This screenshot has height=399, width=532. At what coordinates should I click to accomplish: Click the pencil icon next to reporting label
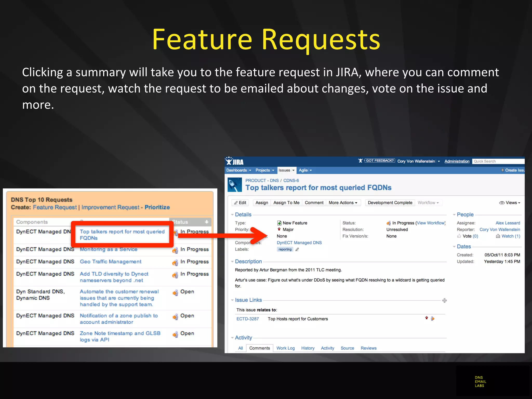297,249
